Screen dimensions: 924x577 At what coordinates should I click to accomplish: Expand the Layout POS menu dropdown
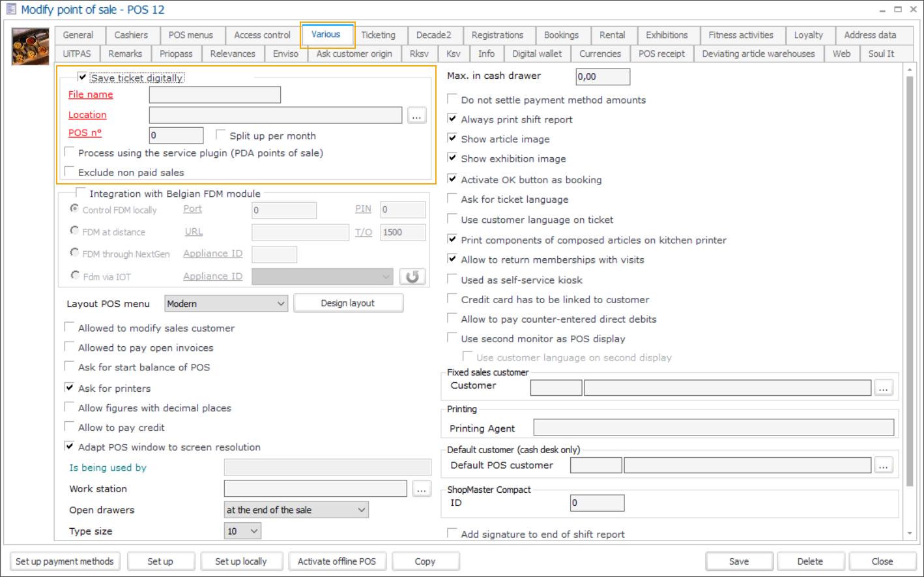click(x=281, y=304)
